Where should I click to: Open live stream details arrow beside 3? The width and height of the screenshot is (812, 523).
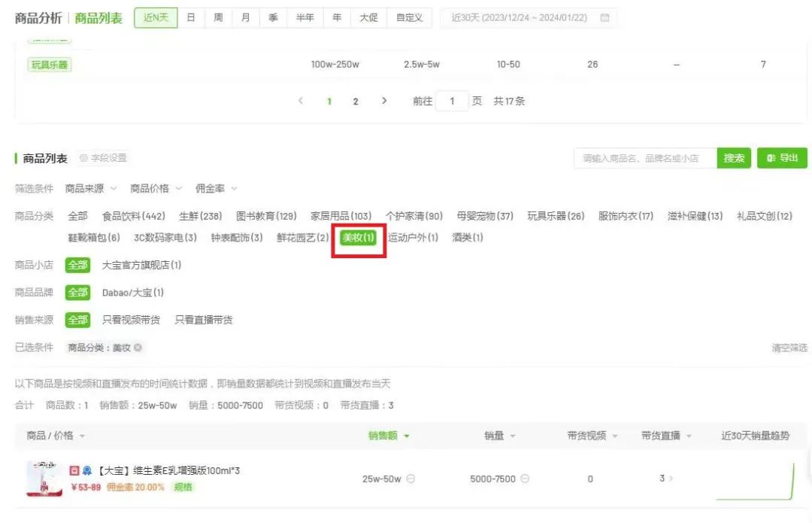point(671,479)
